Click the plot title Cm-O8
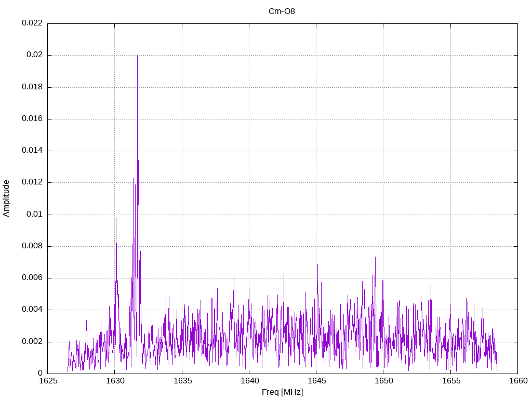 pyautogui.click(x=282, y=11)
